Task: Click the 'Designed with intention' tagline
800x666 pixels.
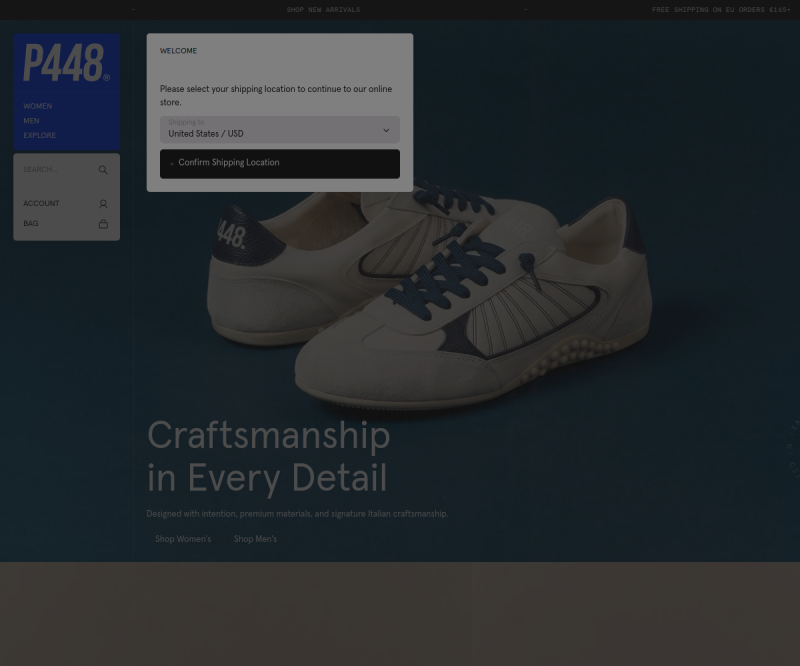Action: (297, 514)
